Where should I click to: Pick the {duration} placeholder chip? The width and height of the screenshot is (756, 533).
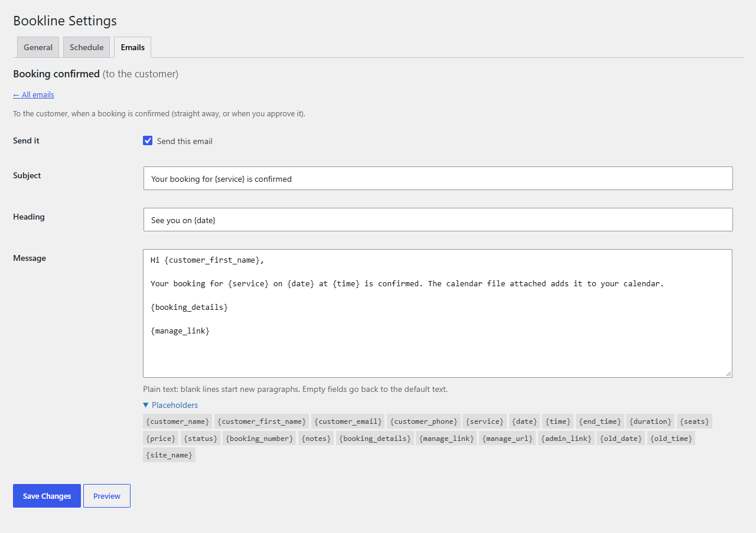tap(650, 421)
